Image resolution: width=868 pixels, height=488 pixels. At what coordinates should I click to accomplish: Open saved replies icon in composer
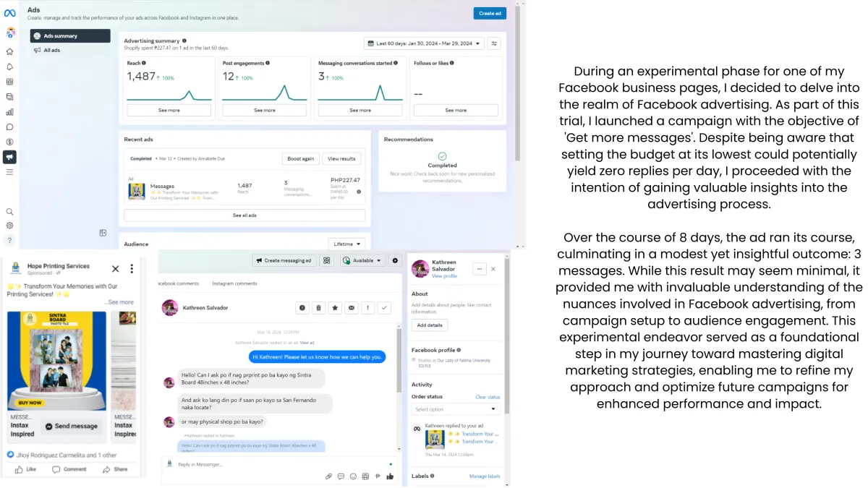click(341, 476)
